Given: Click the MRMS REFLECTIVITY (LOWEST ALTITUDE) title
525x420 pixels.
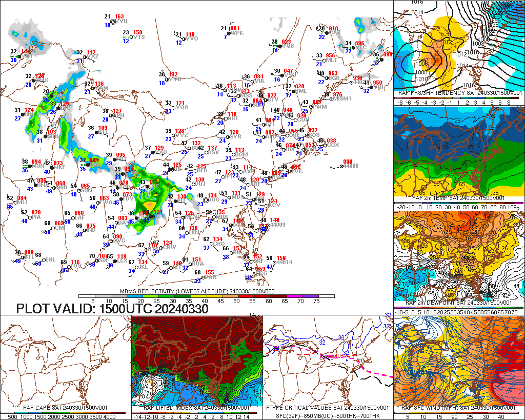Looking at the screenshot, I should [x=197, y=291].
